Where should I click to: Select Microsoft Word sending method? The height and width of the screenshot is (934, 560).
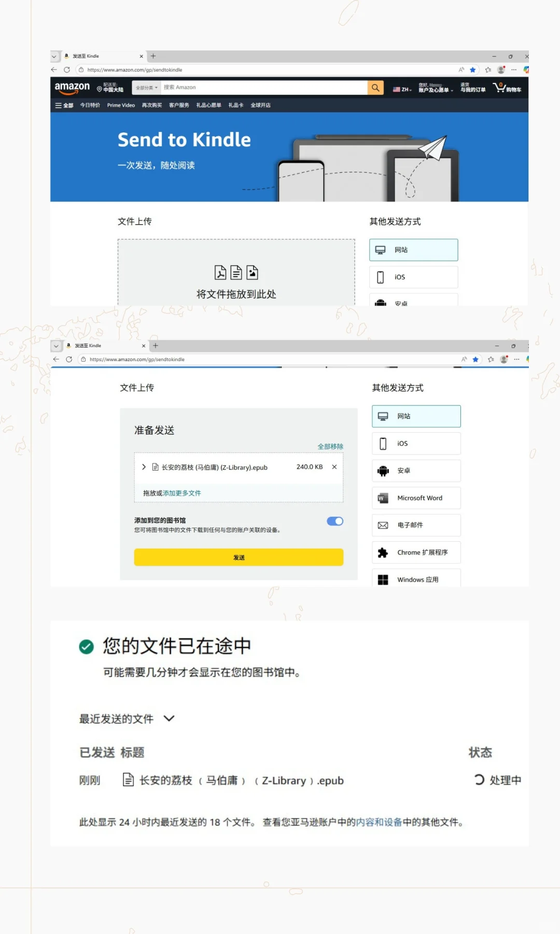tap(416, 498)
